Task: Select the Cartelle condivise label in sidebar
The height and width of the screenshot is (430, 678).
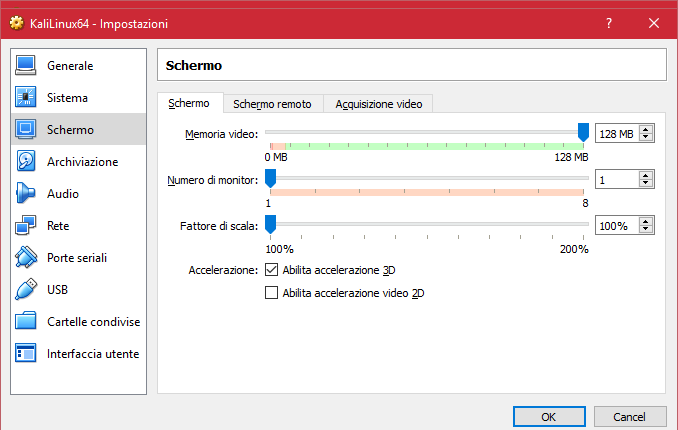Action: tap(94, 322)
